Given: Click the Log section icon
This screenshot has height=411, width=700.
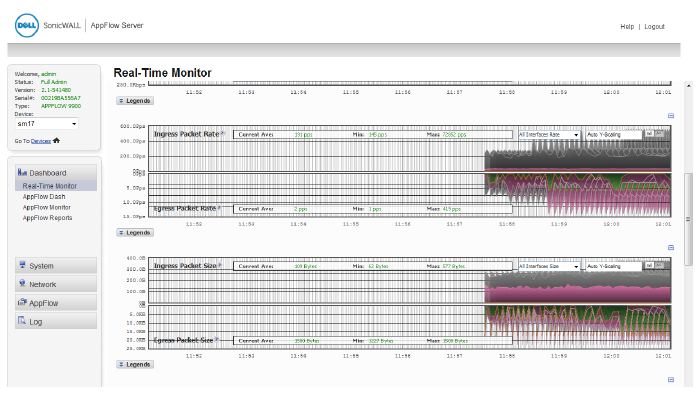Looking at the screenshot, I should tap(22, 320).
